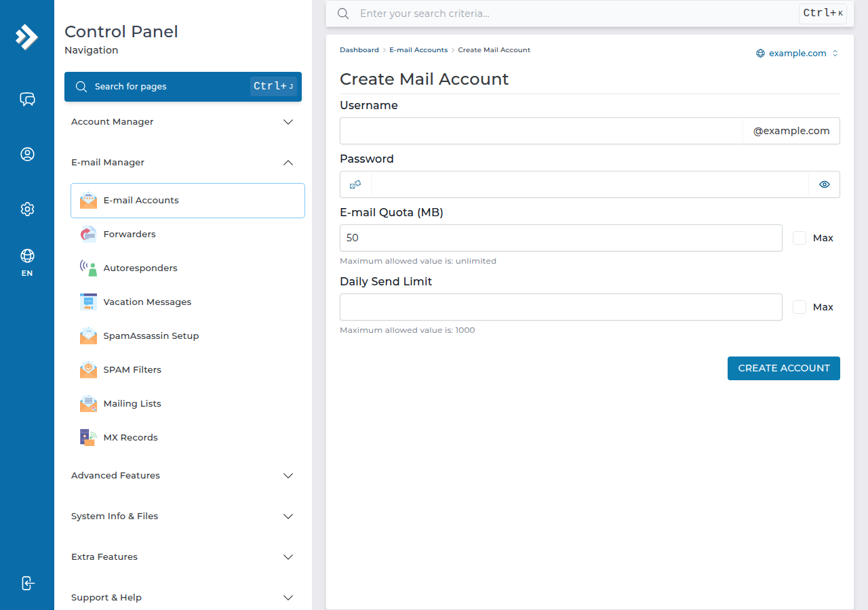Image resolution: width=868 pixels, height=610 pixels.
Task: Collapse the E-mail Manager section
Action: tap(183, 163)
